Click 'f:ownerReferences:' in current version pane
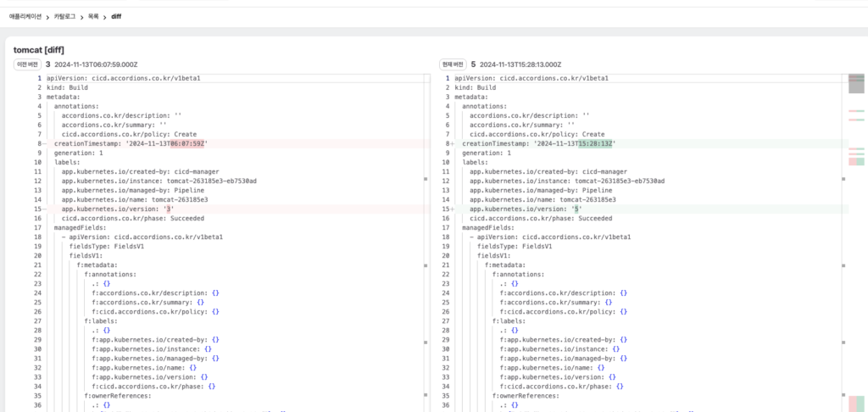868x412 pixels. [526, 397]
